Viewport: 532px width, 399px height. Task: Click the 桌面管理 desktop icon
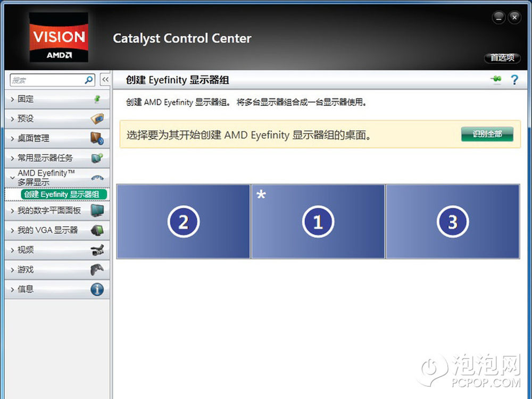[x=97, y=138]
